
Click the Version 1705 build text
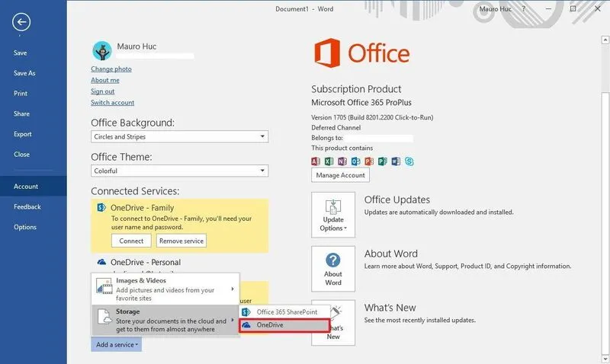pos(372,117)
